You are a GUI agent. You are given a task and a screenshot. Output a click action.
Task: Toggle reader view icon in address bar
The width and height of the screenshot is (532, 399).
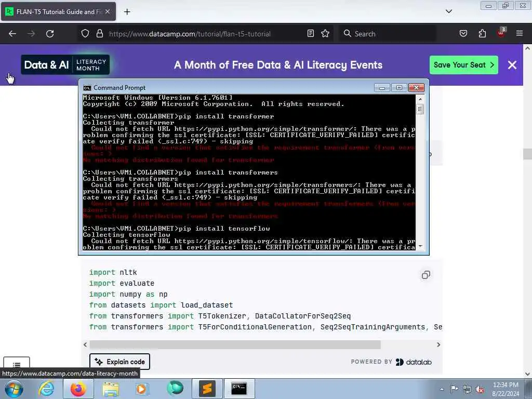click(311, 34)
